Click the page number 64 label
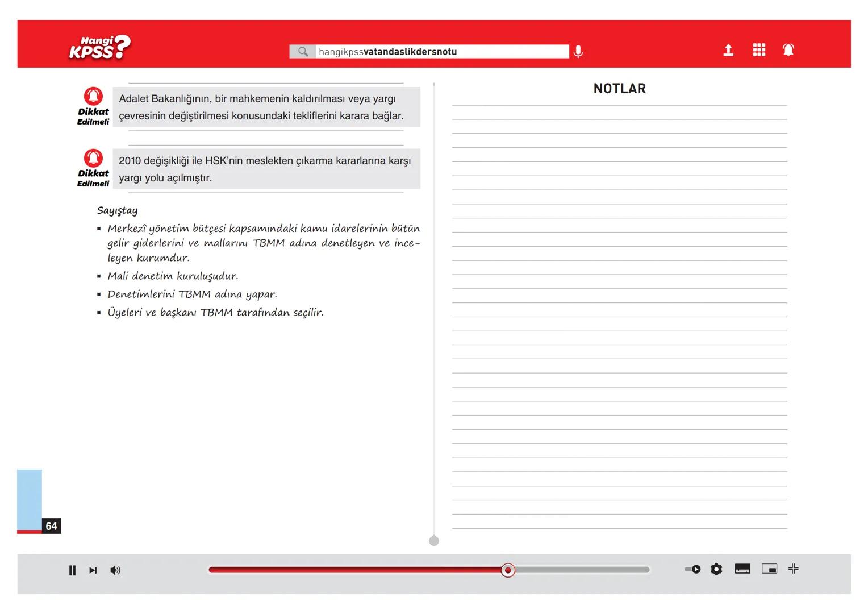Image resolution: width=868 pixels, height=614 pixels. (51, 526)
